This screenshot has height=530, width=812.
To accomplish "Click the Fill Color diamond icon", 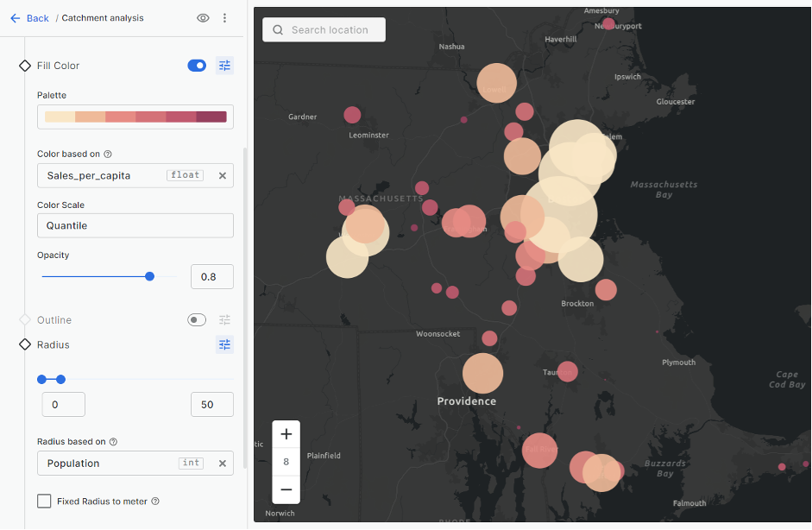I will [x=25, y=65].
